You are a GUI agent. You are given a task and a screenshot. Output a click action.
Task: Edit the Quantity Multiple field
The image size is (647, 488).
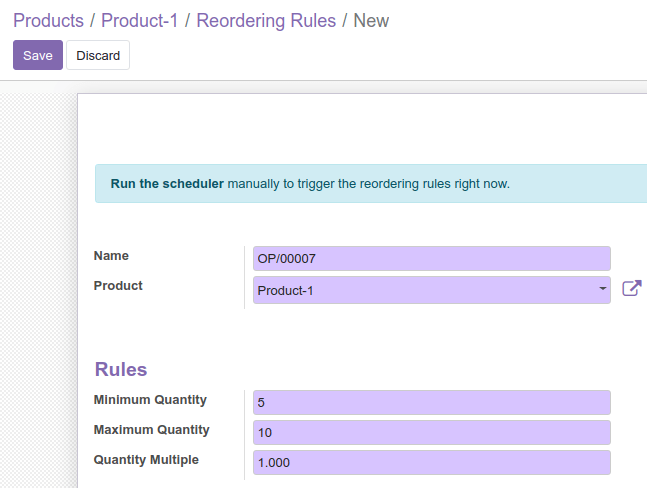coord(432,462)
